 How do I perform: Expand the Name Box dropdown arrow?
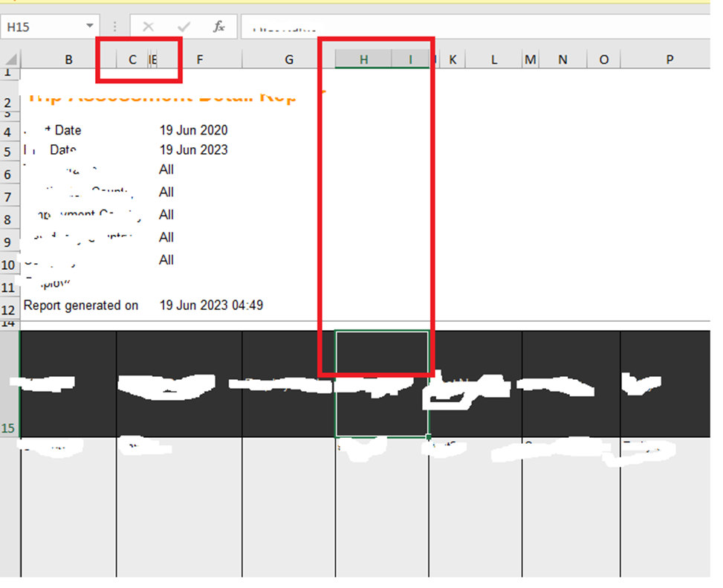point(90,26)
